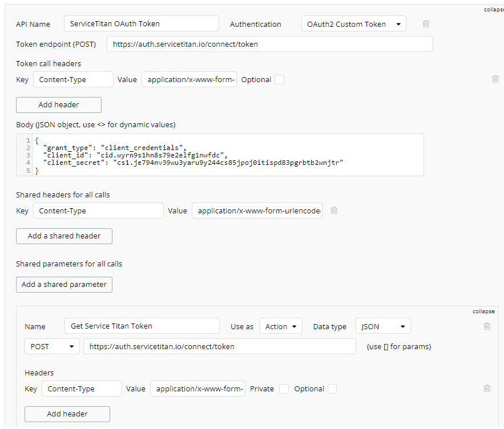
Task: Click Add a shared parameter button
Action: [64, 285]
